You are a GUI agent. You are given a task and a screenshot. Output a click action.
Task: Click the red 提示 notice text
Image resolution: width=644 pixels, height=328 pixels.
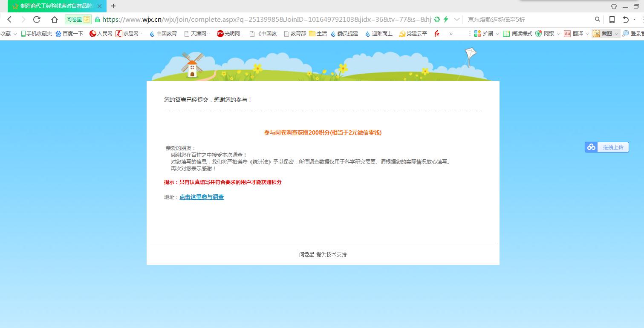point(223,182)
